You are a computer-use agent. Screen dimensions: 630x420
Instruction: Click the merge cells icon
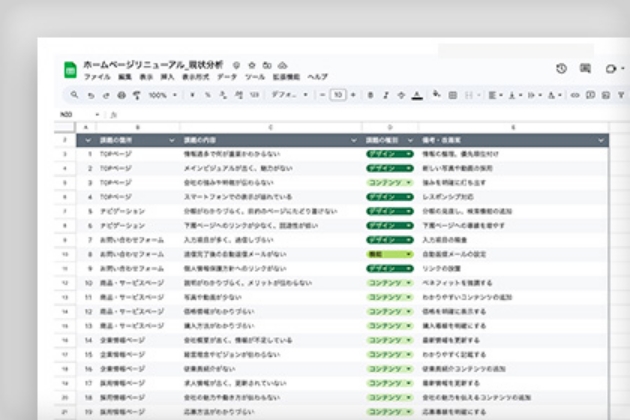(468, 95)
